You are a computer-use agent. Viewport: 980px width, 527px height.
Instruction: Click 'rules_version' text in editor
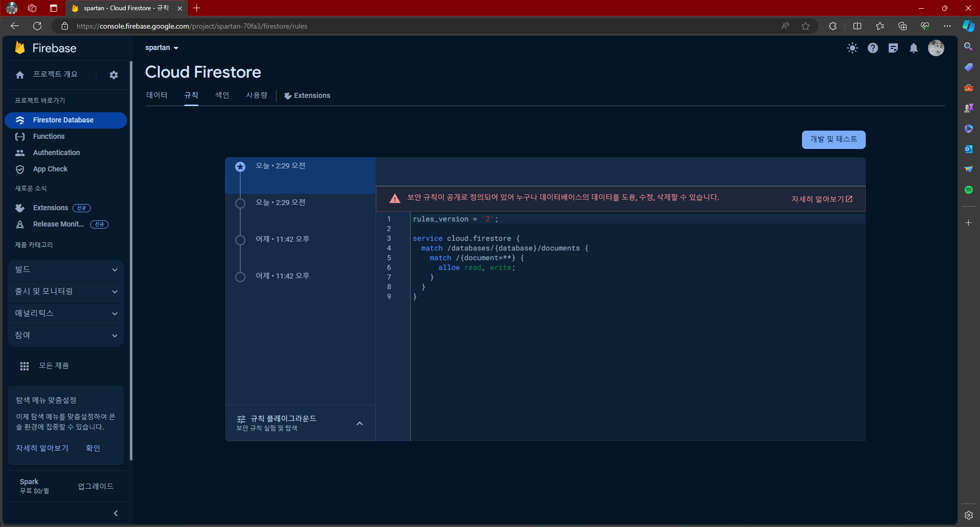pyautogui.click(x=440, y=219)
